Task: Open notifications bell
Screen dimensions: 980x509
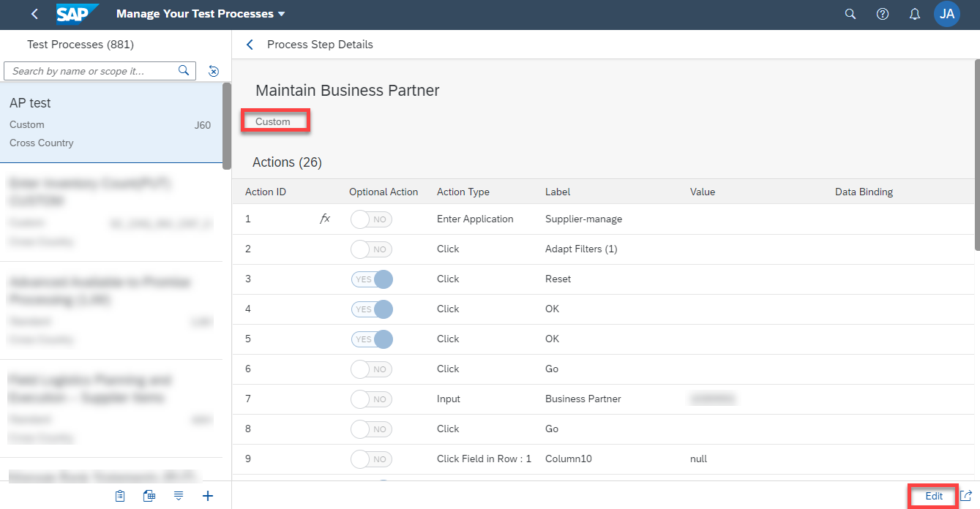Action: click(x=915, y=14)
